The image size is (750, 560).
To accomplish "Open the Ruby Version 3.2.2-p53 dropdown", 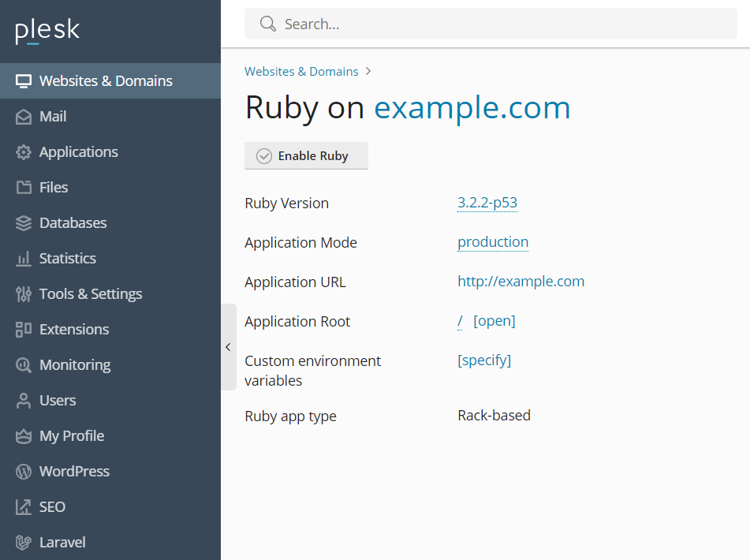I will [487, 203].
